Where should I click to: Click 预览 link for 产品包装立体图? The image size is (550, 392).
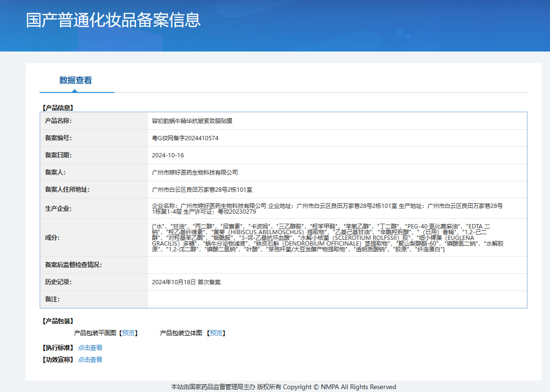click(x=216, y=333)
